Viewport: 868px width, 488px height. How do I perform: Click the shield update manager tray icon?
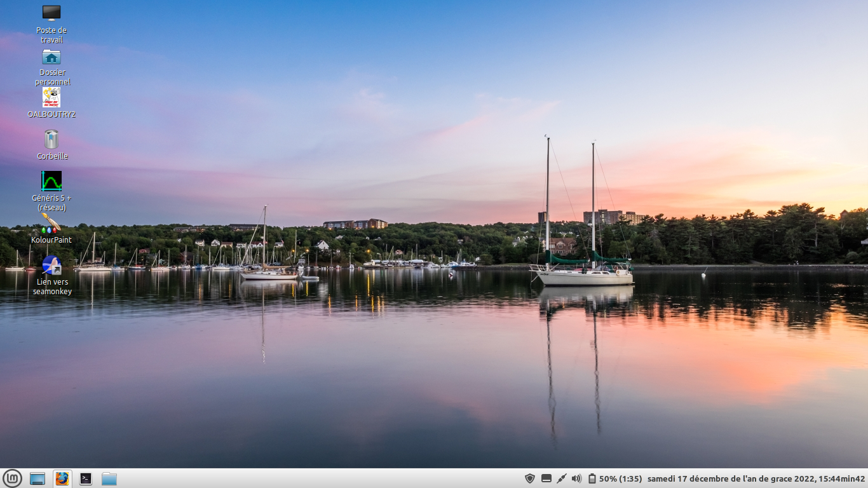click(x=530, y=478)
